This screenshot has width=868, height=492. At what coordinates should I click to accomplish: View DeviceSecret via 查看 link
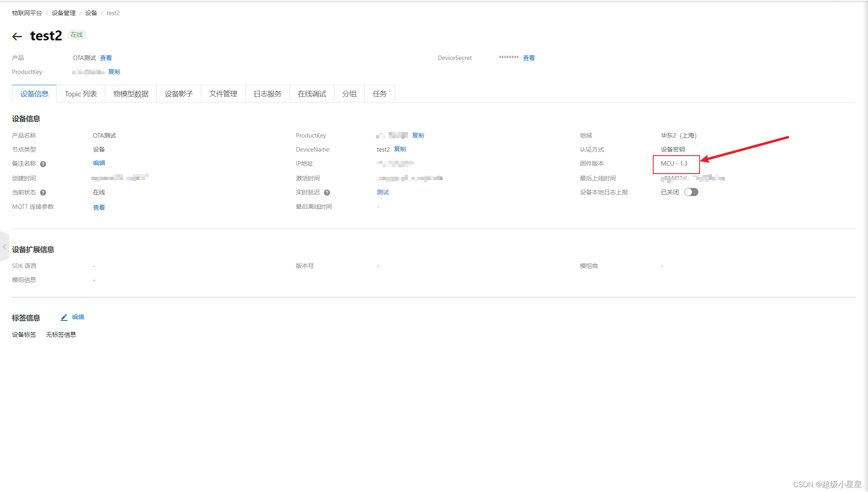click(529, 58)
